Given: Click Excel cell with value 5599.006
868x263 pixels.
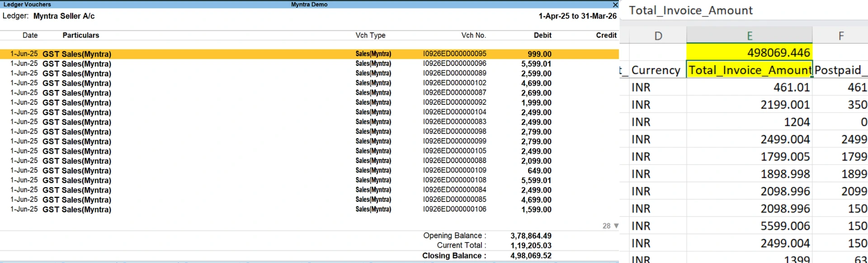Looking at the screenshot, I should [x=749, y=226].
